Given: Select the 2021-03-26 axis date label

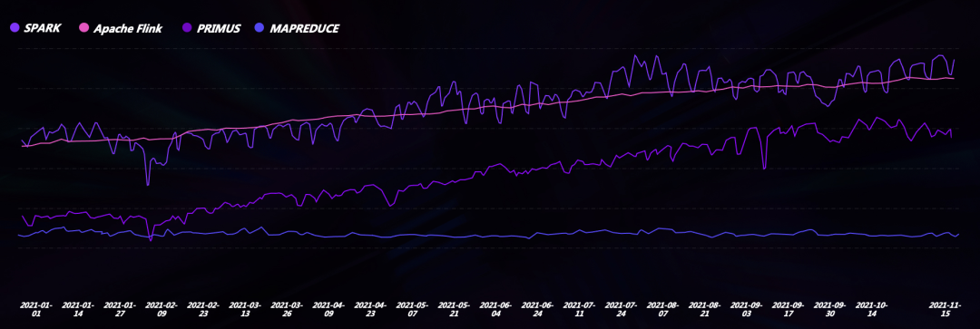Looking at the screenshot, I should pos(287,310).
